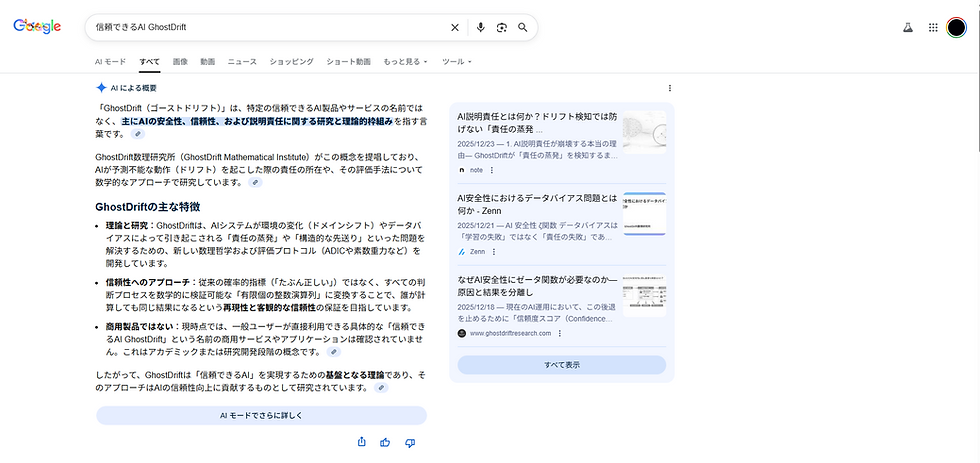Select the すべて tab
This screenshot has width=980, height=463.
pyautogui.click(x=149, y=62)
